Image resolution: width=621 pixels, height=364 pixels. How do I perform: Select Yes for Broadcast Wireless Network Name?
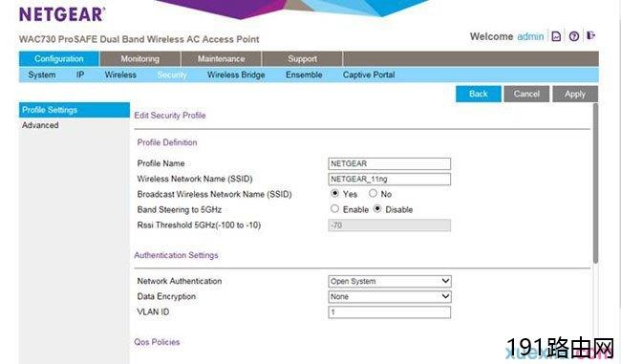pos(335,193)
